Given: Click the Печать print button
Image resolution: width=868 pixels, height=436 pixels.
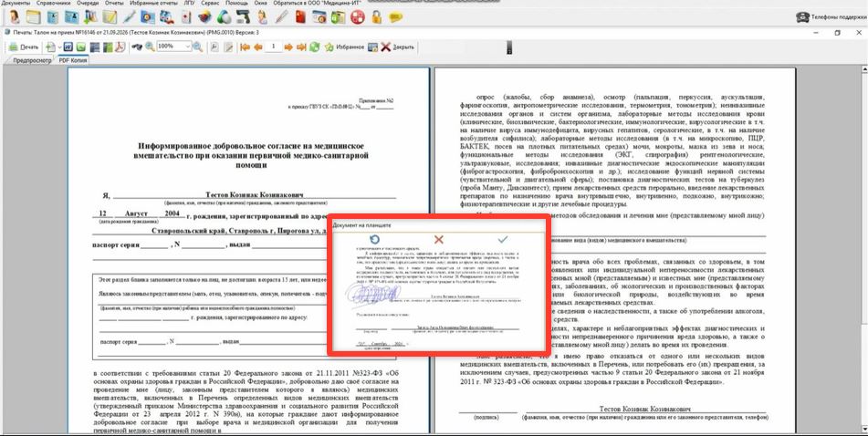Looking at the screenshot, I should coord(23,47).
